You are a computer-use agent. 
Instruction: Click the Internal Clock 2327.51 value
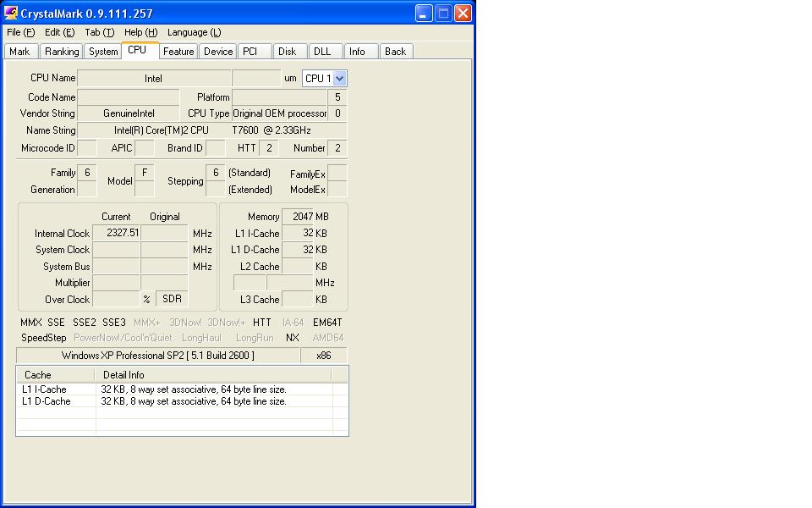coord(117,233)
